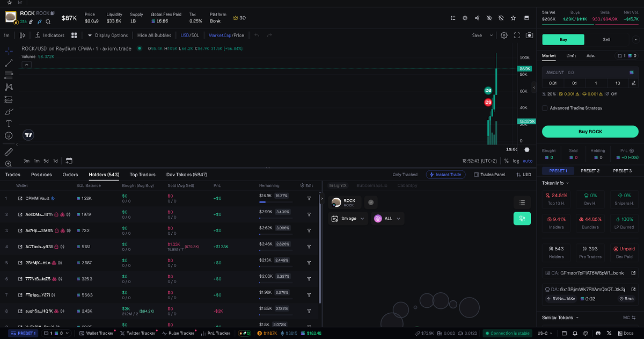
Task: Open the go-to-date calendar icon
Action: click(x=69, y=161)
